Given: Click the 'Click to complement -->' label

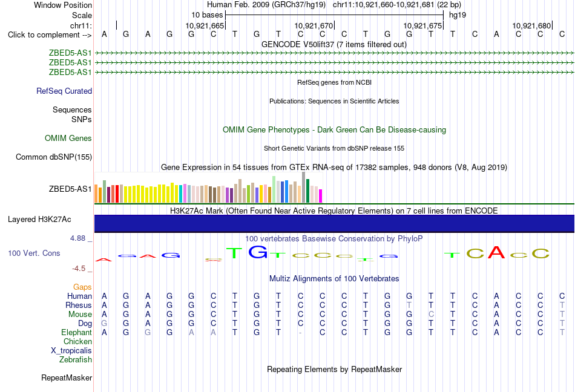Looking at the screenshot, I should 50,35.
